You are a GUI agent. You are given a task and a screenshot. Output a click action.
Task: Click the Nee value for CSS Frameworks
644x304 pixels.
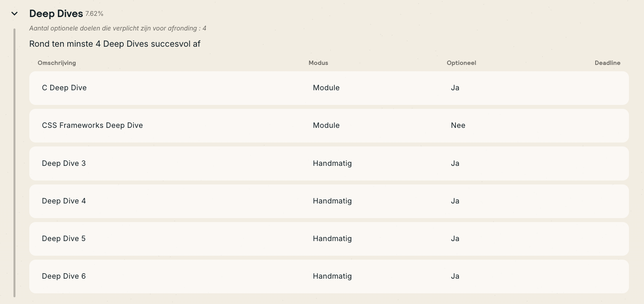[458, 125]
